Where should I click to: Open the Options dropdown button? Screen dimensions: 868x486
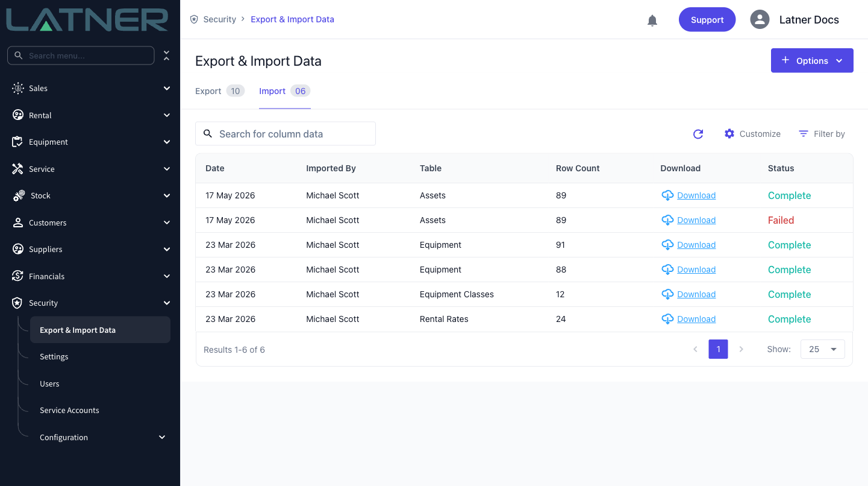tap(812, 60)
